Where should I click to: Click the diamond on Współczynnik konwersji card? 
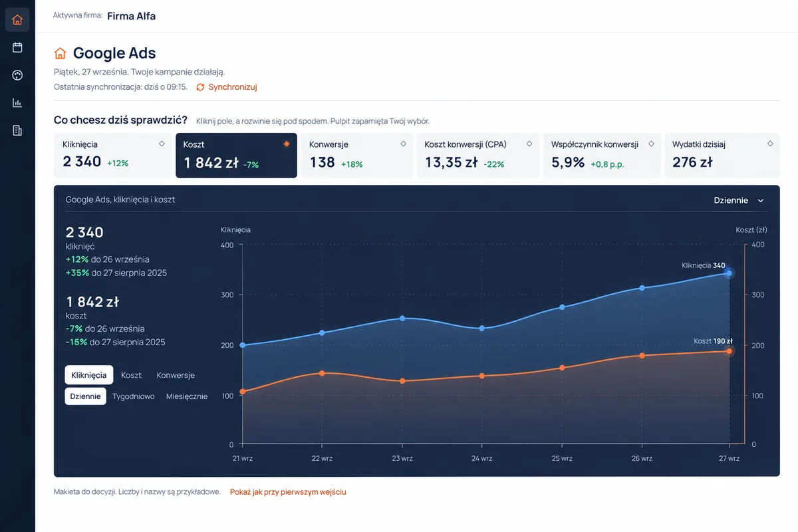coord(651,144)
